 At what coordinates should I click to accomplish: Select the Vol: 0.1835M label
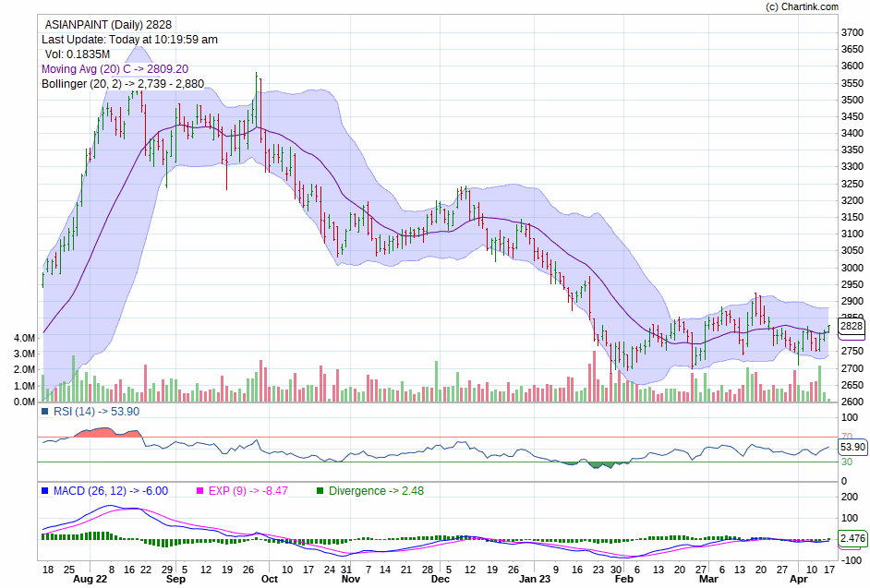[x=78, y=54]
